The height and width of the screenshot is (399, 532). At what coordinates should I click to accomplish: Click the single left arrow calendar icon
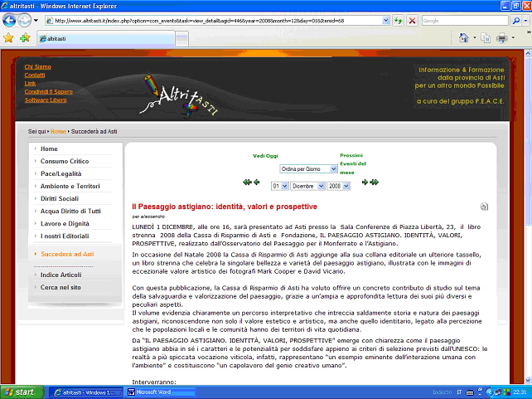tap(257, 182)
